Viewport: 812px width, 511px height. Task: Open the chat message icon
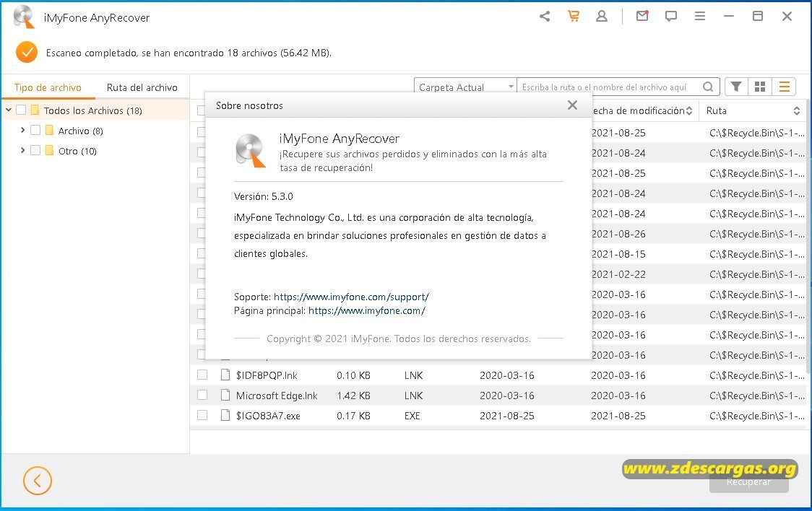tap(671, 17)
